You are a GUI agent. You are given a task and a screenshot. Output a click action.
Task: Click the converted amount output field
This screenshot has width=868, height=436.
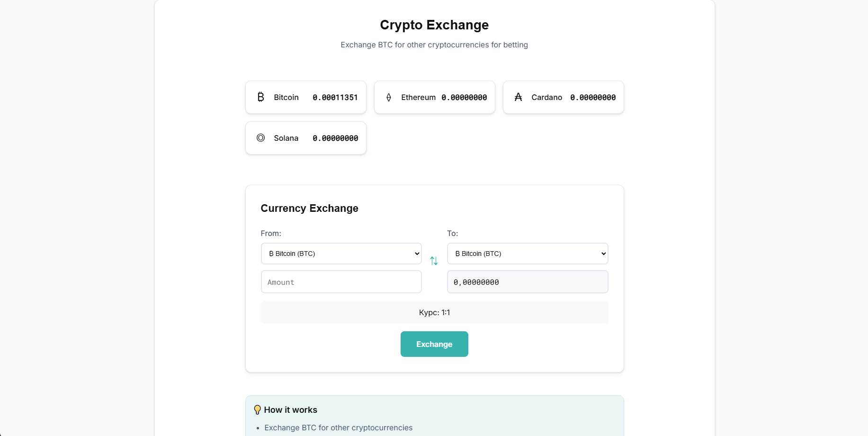pyautogui.click(x=527, y=282)
